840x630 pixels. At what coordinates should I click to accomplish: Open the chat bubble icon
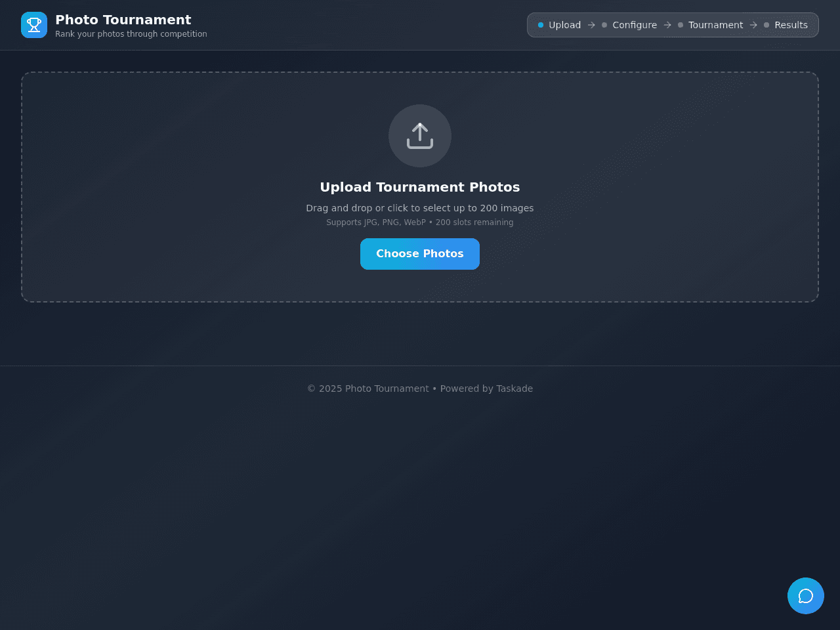806,596
